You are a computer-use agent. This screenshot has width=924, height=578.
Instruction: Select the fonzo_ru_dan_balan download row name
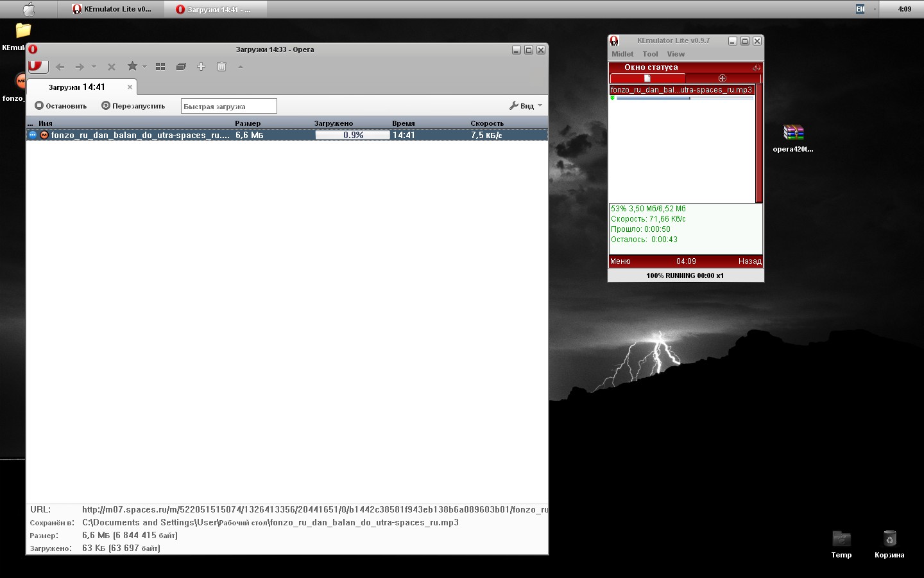pos(140,135)
